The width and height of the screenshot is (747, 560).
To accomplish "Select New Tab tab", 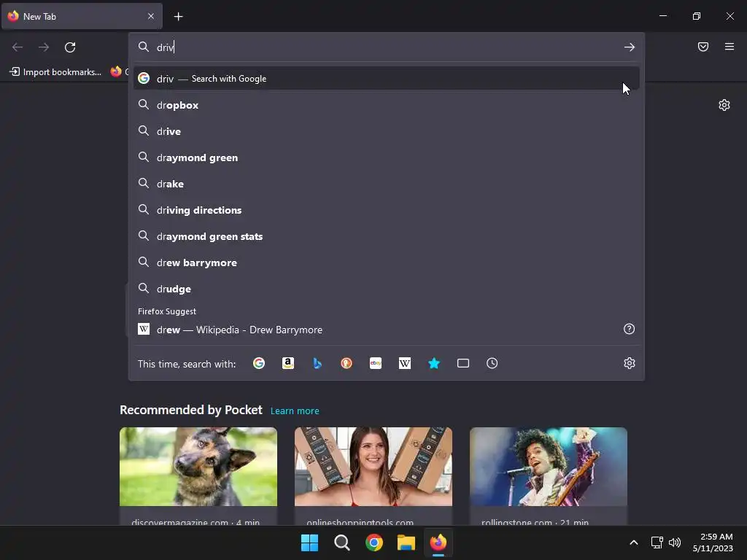I will click(x=82, y=17).
